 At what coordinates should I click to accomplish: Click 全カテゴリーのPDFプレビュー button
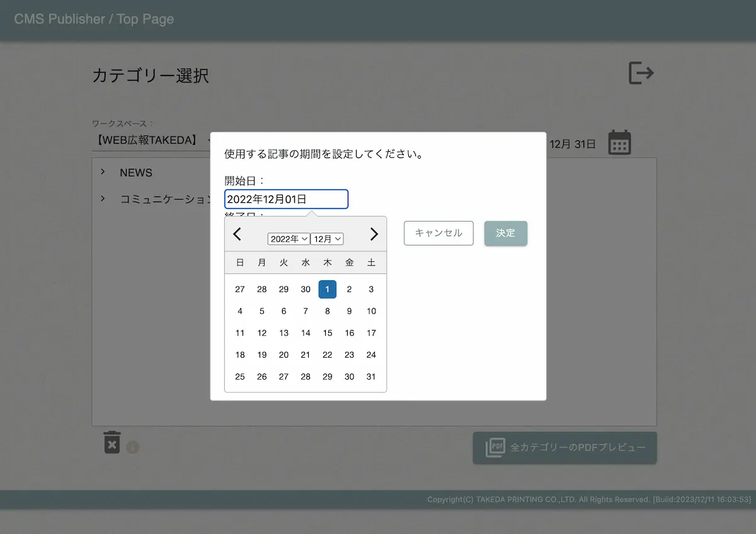click(x=564, y=448)
